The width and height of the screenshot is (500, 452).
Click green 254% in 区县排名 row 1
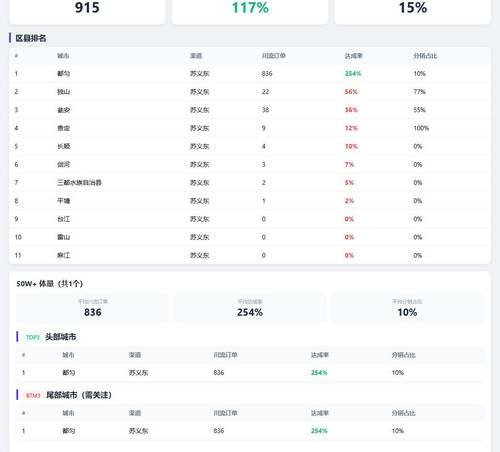pos(353,74)
